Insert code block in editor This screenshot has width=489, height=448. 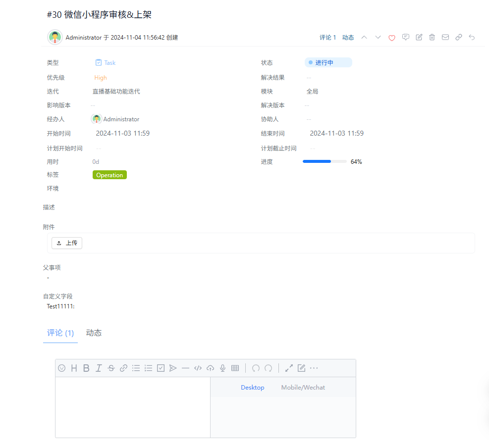pos(198,368)
